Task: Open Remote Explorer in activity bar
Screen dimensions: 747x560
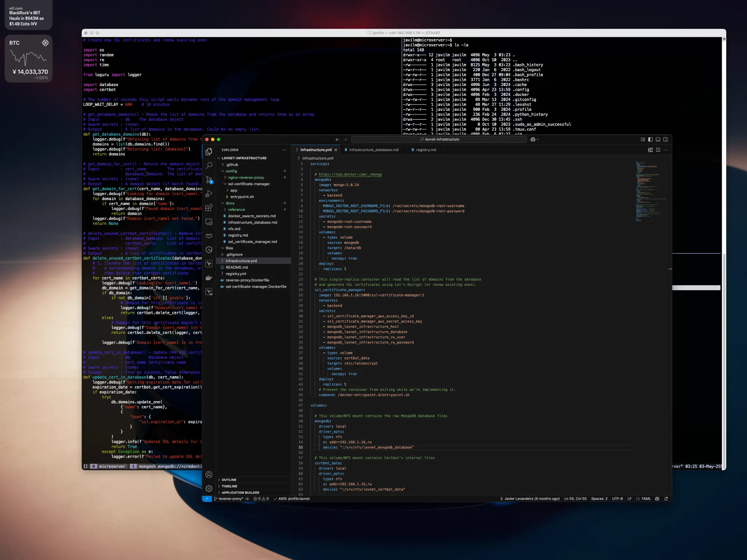Action: coord(209,222)
